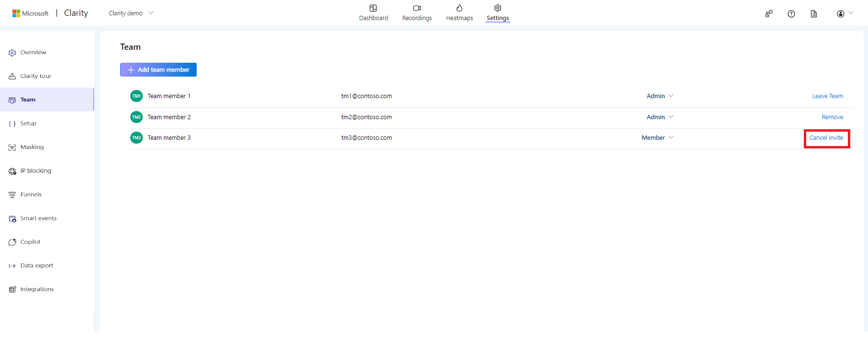
Task: Open the Clarity demo project dropdown
Action: pos(131,13)
